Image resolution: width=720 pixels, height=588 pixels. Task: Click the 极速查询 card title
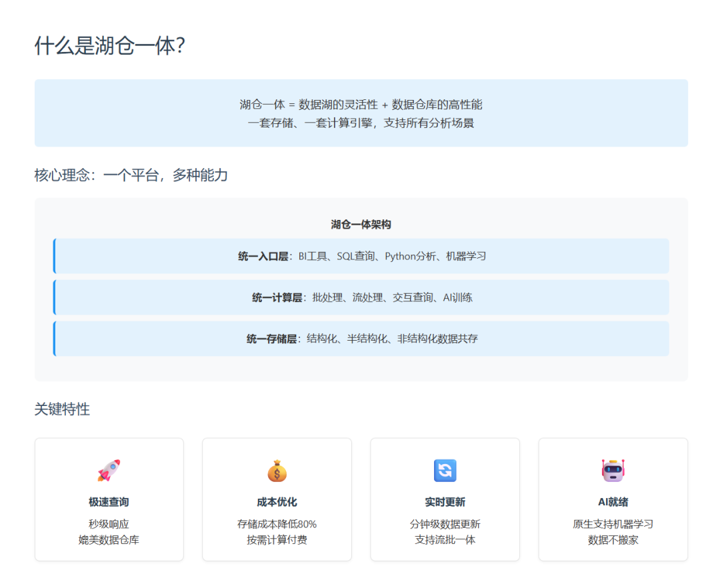109,502
